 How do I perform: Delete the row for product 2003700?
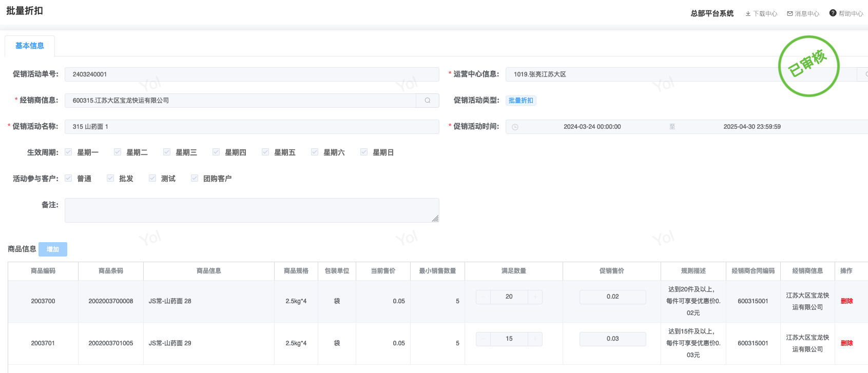[x=846, y=301]
